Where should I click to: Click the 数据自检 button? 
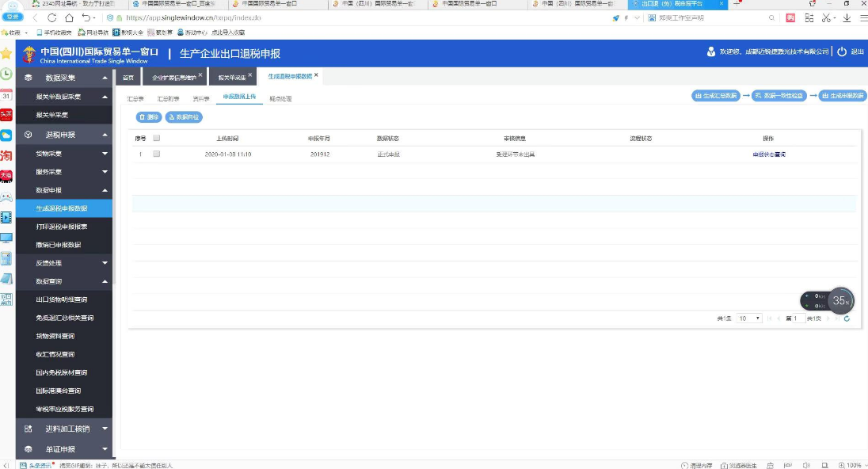(x=184, y=116)
